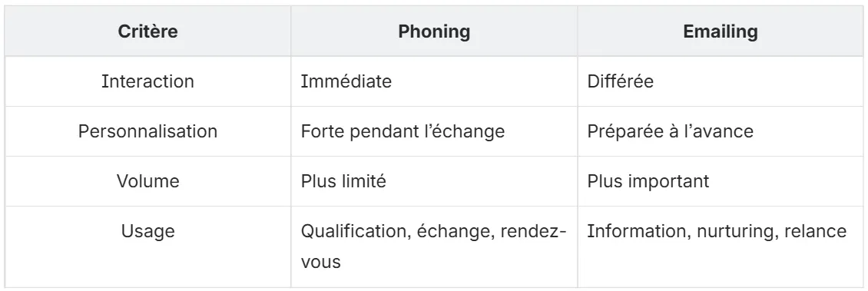Click the Plus limité cell
The height and width of the screenshot is (291, 868).
(x=434, y=181)
